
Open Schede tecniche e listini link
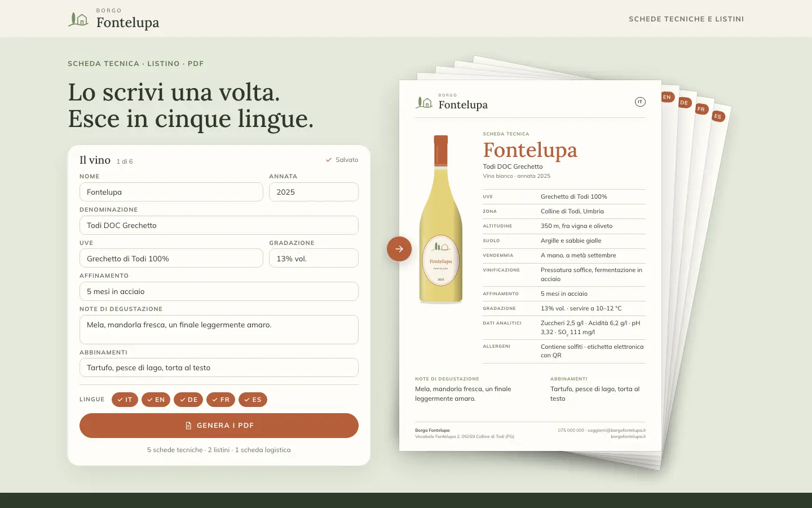click(686, 19)
